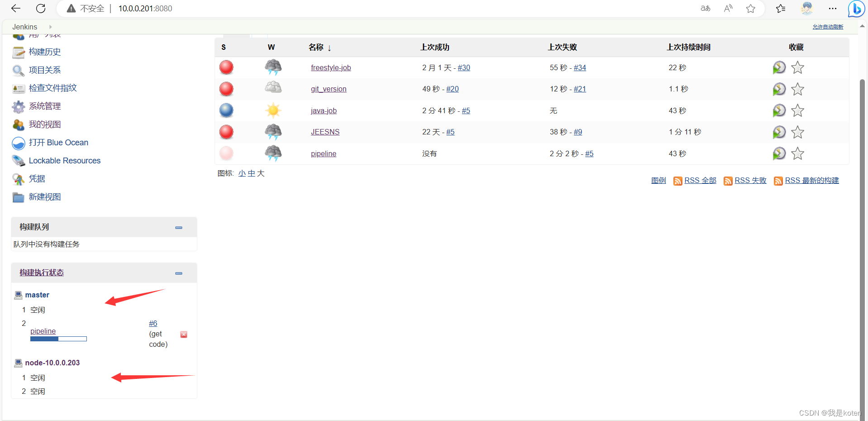Schedule a build for freestyle-job

[779, 67]
